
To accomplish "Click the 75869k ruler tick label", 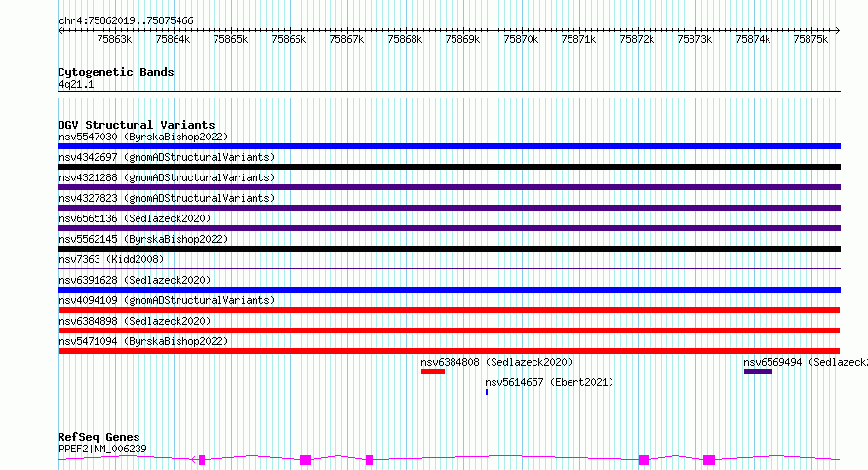I will click(463, 39).
